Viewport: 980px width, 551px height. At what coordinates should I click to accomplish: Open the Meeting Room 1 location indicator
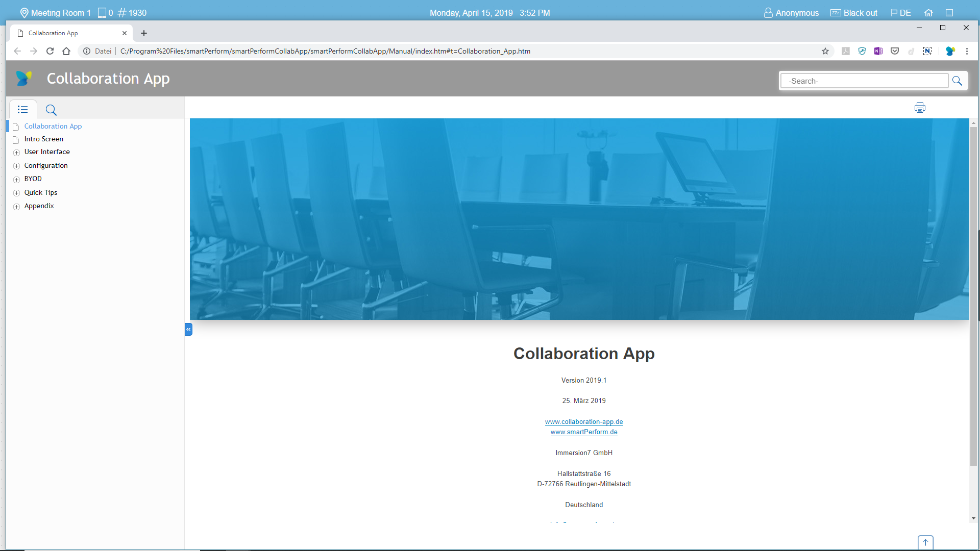55,13
